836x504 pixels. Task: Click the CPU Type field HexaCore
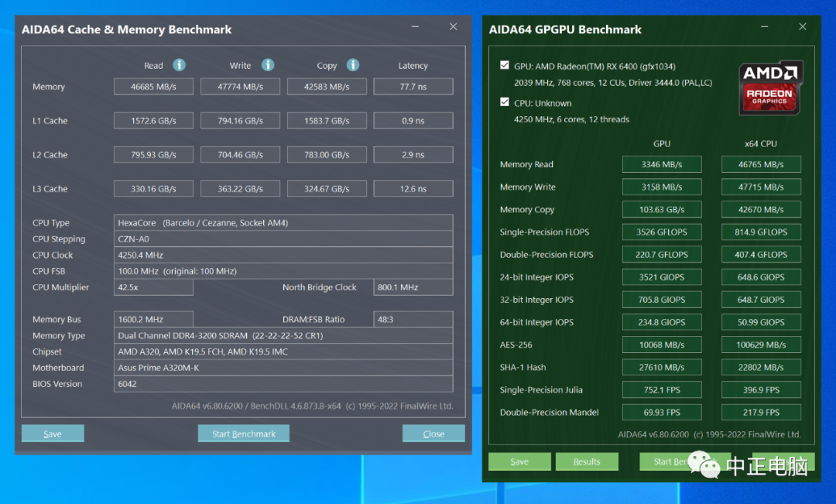click(283, 223)
